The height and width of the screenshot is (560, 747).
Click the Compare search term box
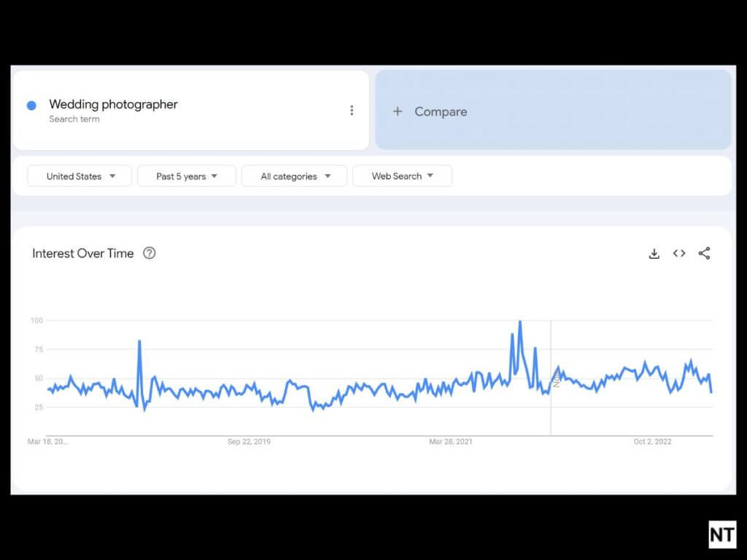(553, 111)
